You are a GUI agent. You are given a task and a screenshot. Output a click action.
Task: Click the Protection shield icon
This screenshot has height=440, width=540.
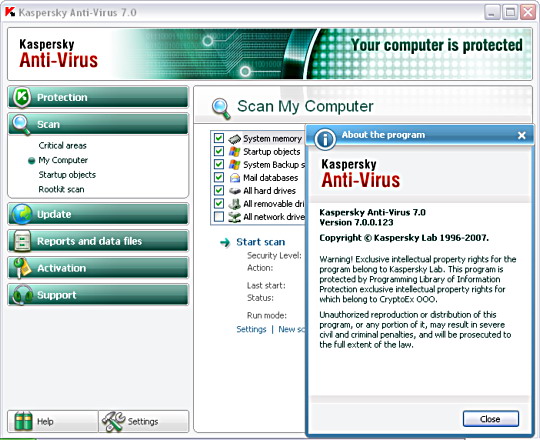(22, 97)
